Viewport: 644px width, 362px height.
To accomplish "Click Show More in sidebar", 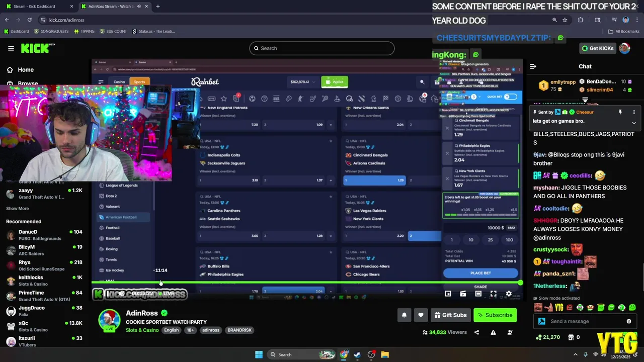I will coord(18,208).
